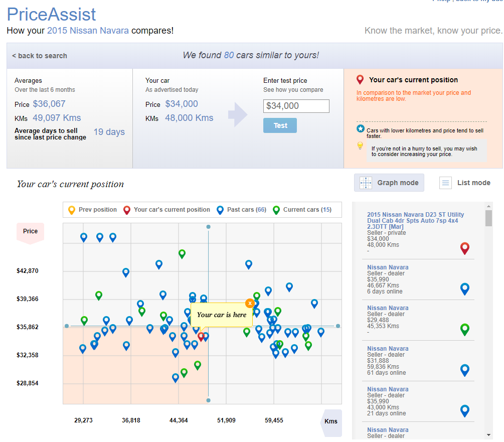Click the 29,273 kms axis label
This screenshot has height=442, width=504.
click(x=83, y=420)
